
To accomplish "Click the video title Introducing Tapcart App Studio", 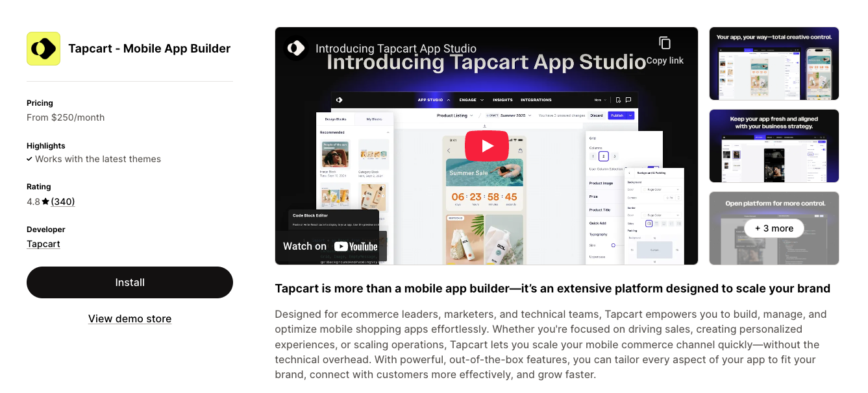I will pyautogui.click(x=396, y=49).
